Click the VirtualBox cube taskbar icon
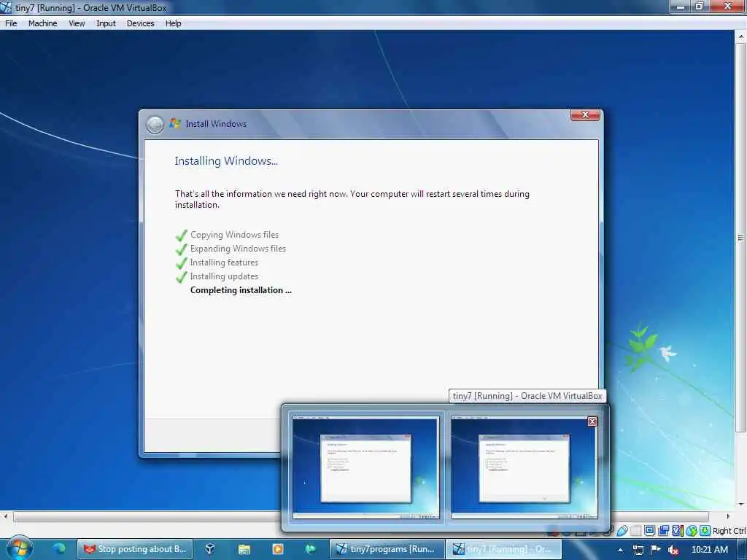Image resolution: width=747 pixels, height=560 pixels. [209, 549]
